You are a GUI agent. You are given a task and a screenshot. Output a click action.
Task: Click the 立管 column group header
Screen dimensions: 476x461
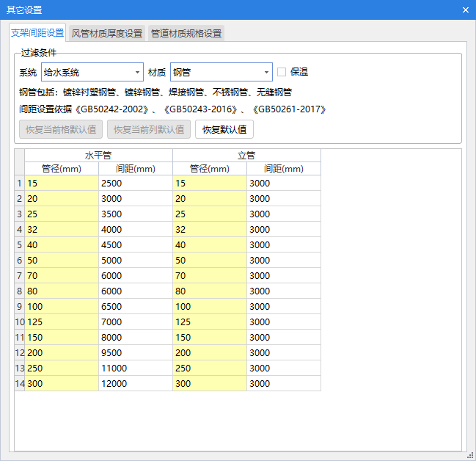click(x=246, y=156)
